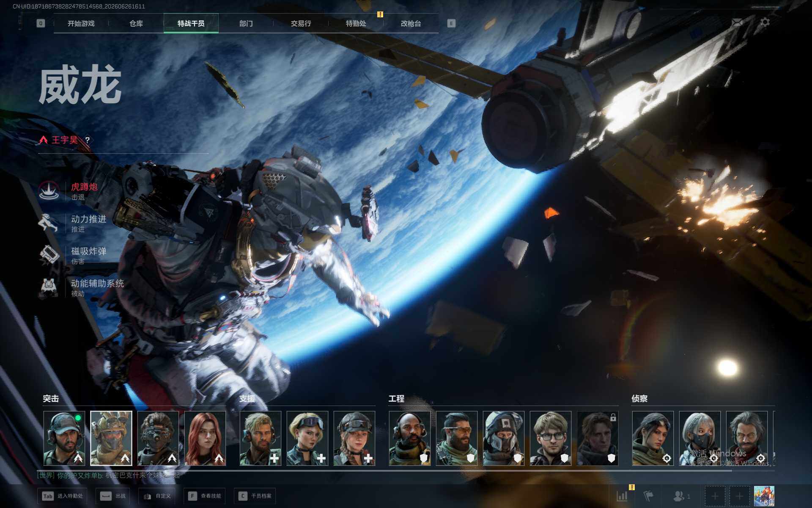812x508 pixels.
Task: Open the statistics bar chart icon
Action: (x=622, y=496)
